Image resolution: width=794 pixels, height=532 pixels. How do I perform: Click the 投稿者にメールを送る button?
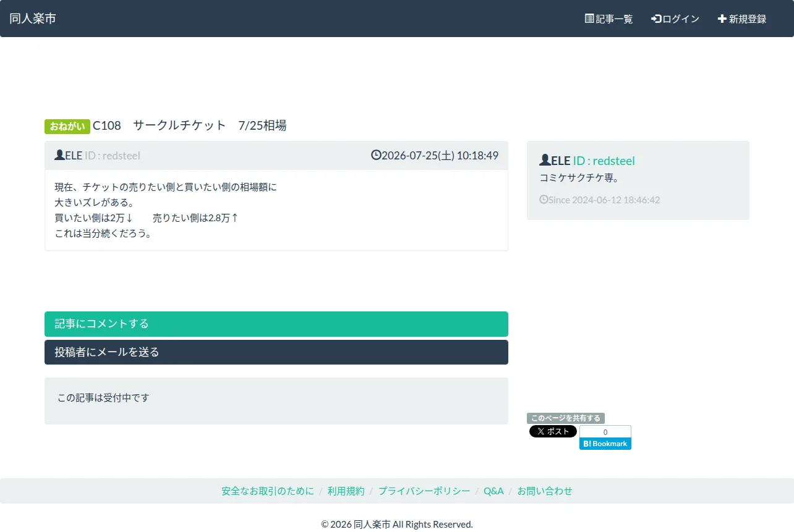click(276, 352)
